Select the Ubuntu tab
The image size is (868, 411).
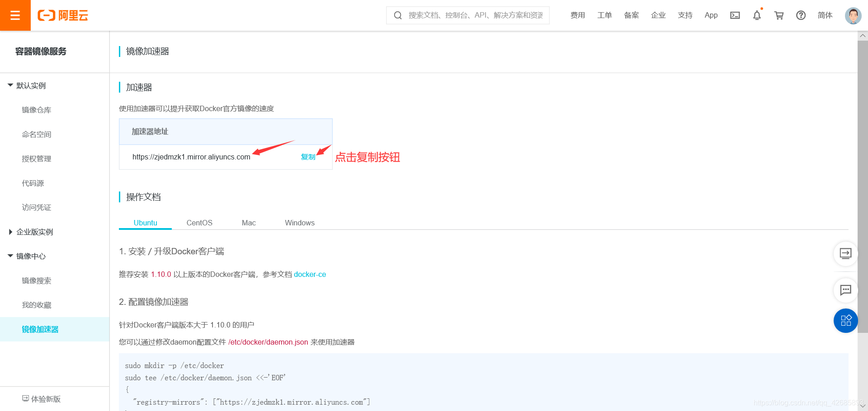(145, 223)
